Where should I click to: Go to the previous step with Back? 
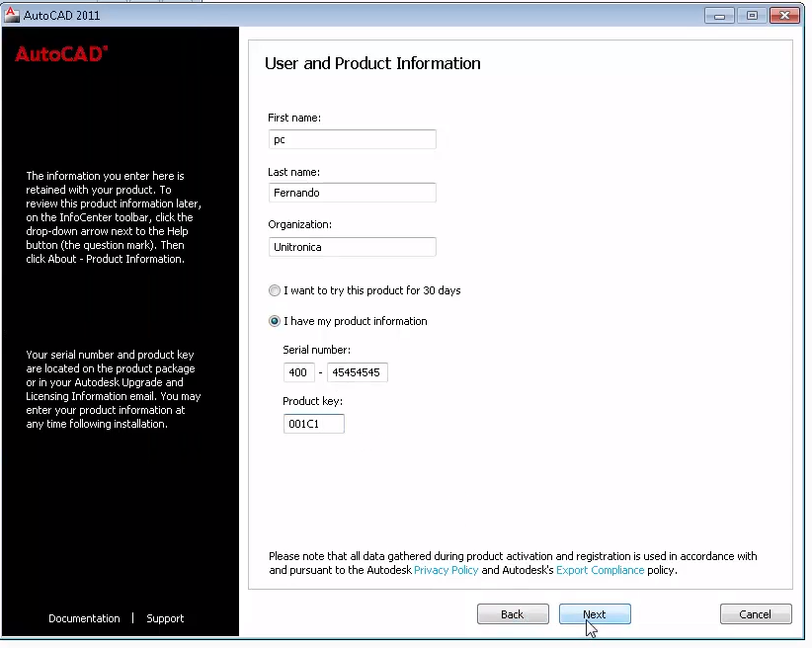point(513,614)
